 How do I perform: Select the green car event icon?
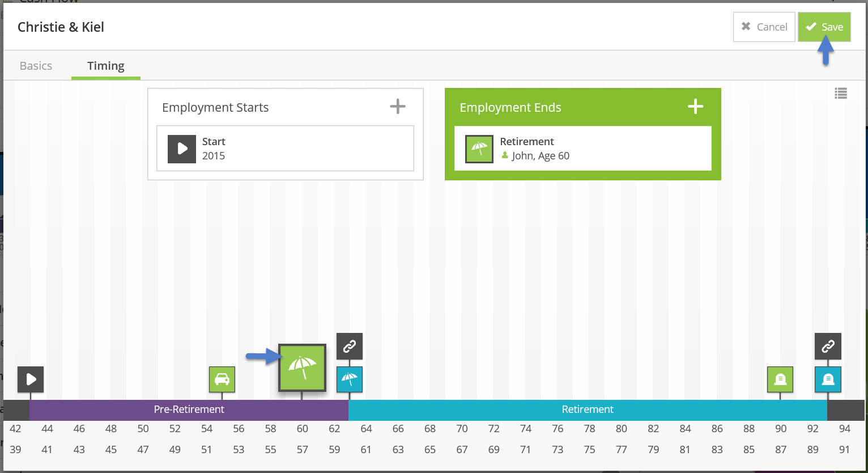(x=222, y=379)
